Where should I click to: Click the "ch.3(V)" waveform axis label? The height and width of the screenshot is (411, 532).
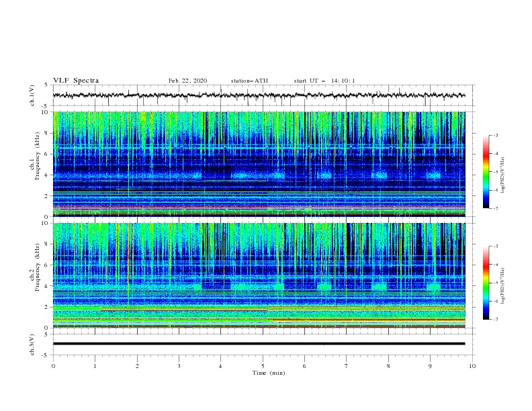(32, 345)
